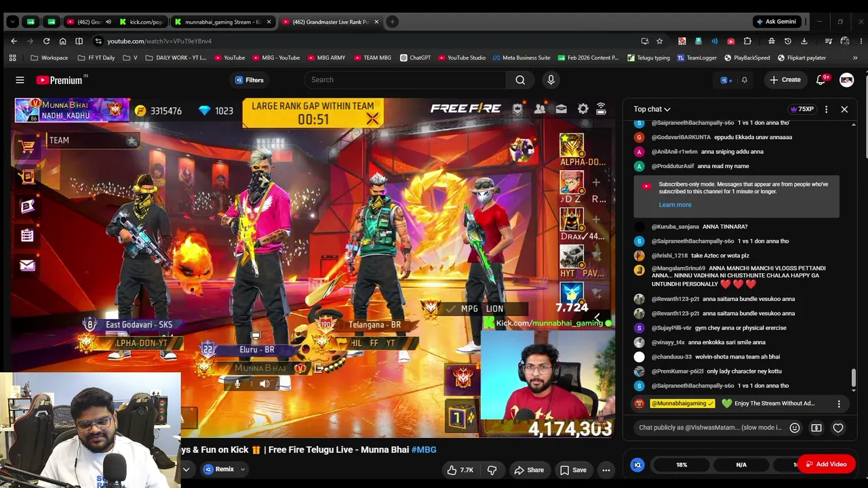Screen dimensions: 868x488
Task: Dislike this video
Action: coord(492,470)
